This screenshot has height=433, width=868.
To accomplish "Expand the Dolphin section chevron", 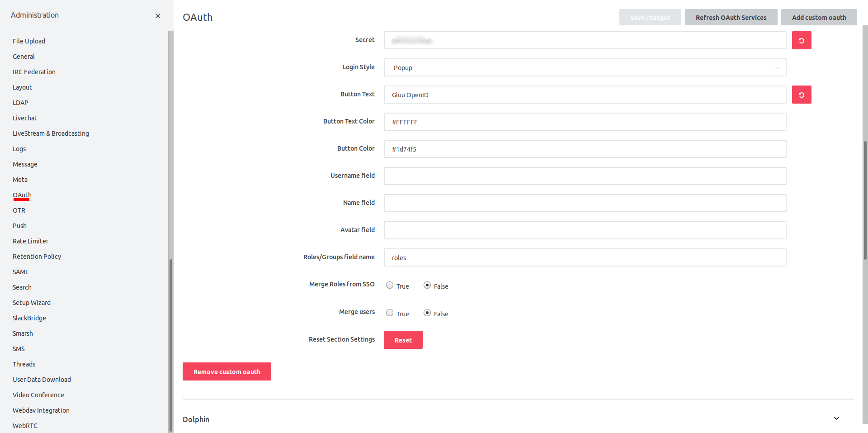I will (836, 419).
